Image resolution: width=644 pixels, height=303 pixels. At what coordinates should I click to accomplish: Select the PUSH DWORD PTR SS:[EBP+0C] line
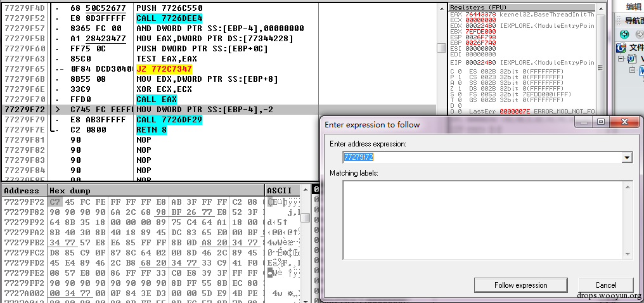click(202, 49)
